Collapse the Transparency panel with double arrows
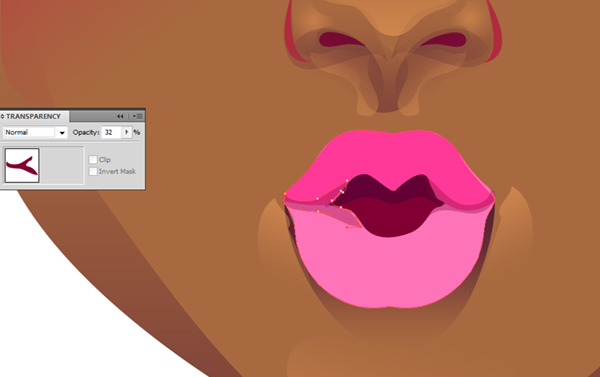The image size is (600, 377). click(120, 116)
